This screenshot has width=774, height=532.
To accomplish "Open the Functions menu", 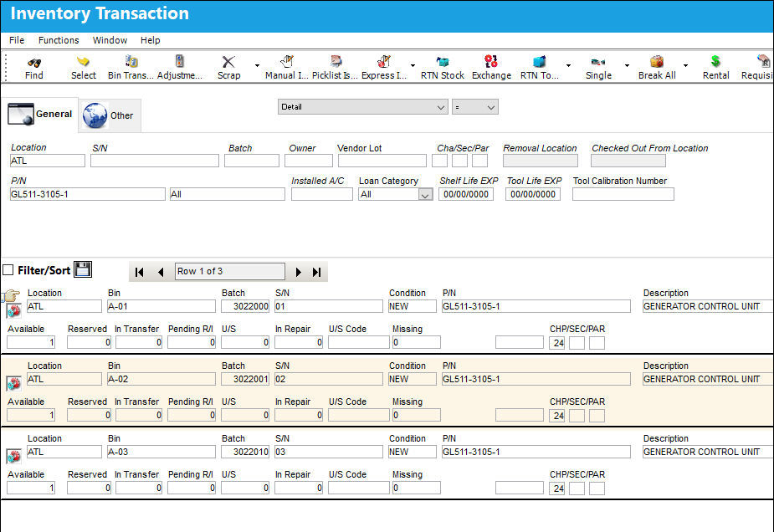I will point(59,40).
